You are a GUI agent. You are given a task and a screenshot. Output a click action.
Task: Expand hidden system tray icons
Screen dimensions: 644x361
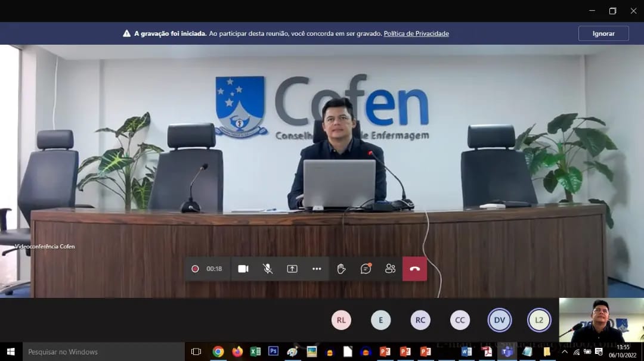click(565, 351)
